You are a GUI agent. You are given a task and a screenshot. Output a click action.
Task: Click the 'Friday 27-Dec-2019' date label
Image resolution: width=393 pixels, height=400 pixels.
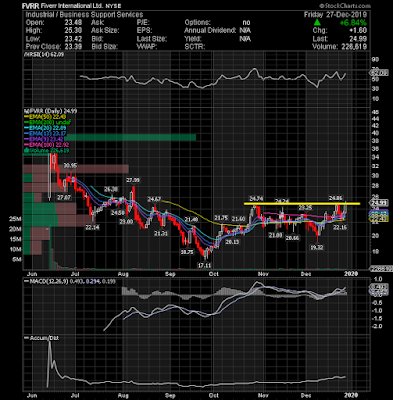335,15
